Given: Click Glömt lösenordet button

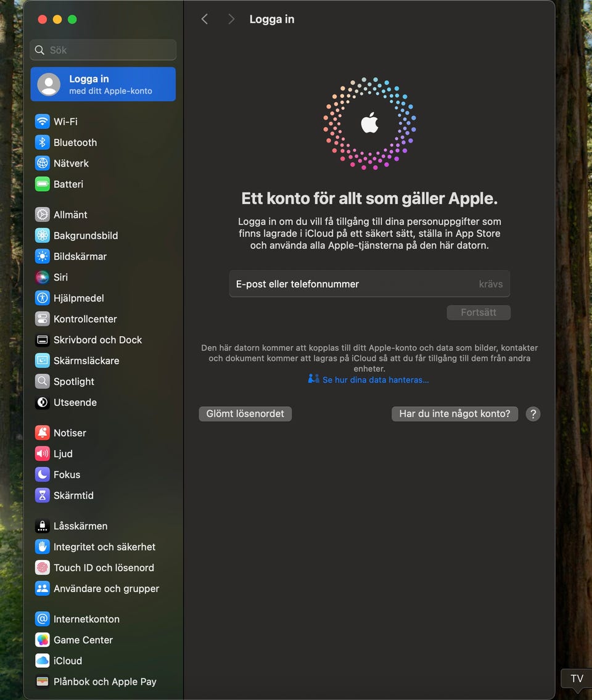Looking at the screenshot, I should click(x=245, y=414).
